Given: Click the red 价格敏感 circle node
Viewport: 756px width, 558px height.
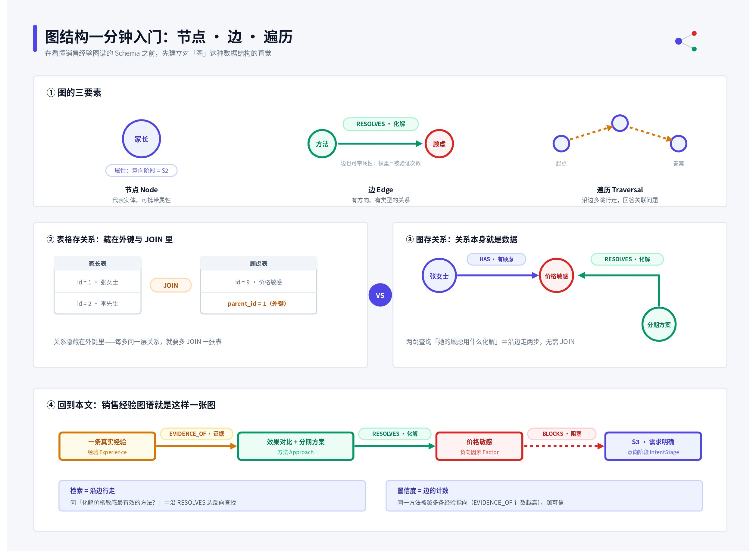Looking at the screenshot, I should 556,276.
